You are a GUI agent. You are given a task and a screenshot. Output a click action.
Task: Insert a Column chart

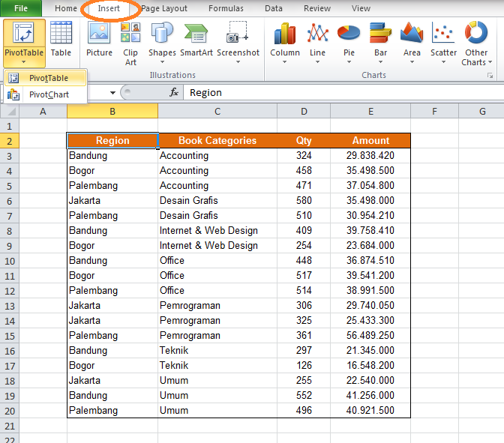[285, 42]
